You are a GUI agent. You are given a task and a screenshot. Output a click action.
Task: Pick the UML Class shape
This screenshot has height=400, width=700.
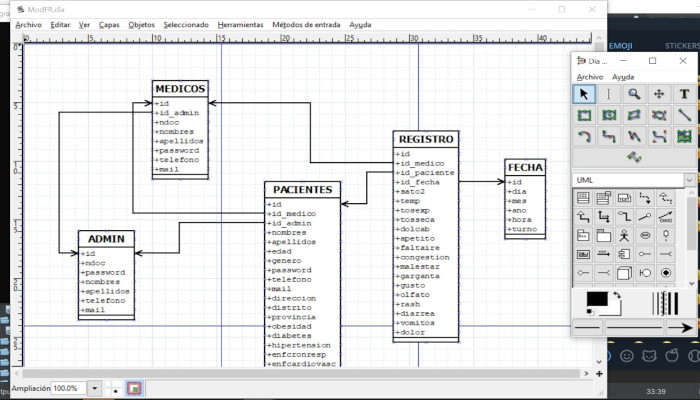[583, 198]
